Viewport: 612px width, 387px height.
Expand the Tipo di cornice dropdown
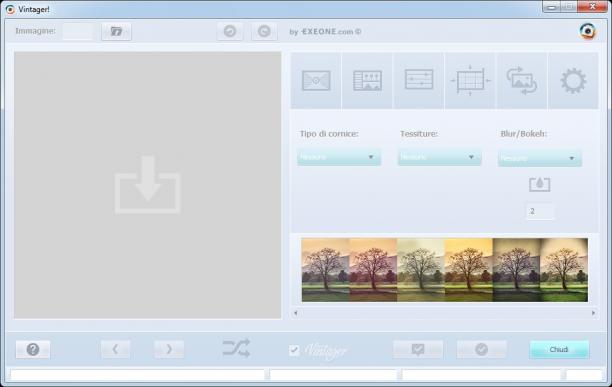(x=339, y=157)
